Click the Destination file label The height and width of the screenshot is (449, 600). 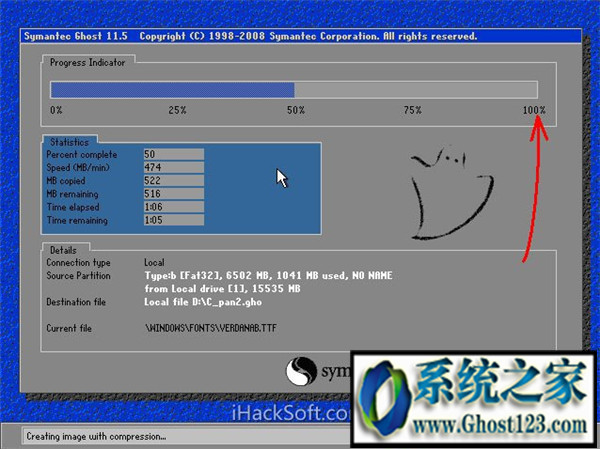click(x=76, y=302)
